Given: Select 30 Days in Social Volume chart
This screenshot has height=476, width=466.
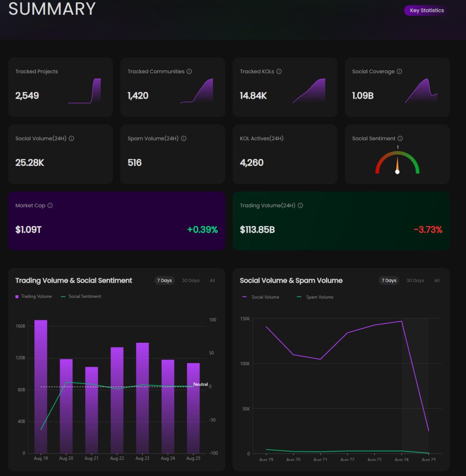Looking at the screenshot, I should pyautogui.click(x=415, y=280).
